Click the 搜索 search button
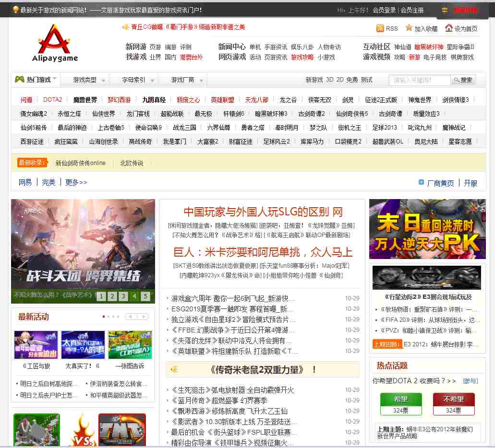495x448 pixels. (463, 80)
